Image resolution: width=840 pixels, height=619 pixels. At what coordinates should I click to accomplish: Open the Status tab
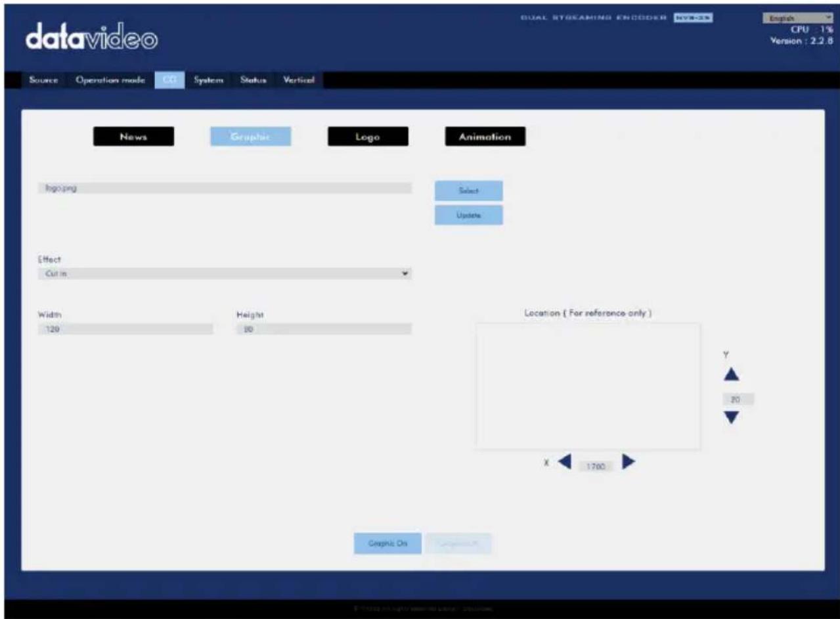tap(253, 80)
